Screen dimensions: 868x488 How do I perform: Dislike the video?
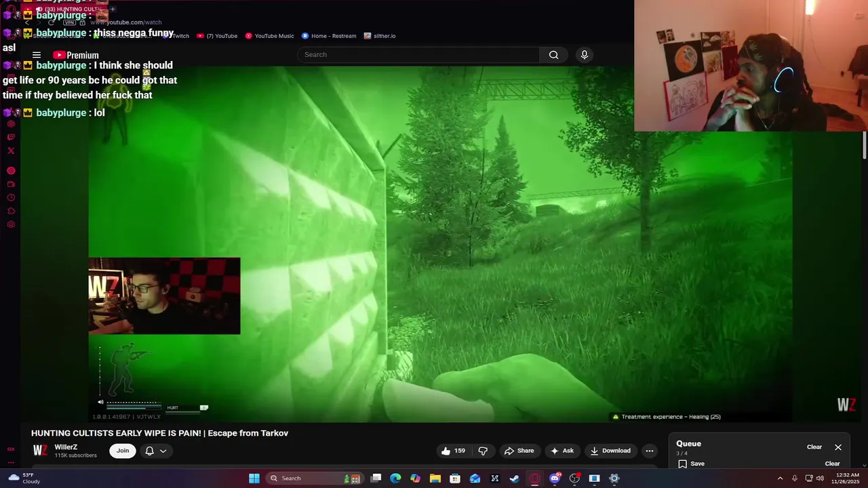coord(483,451)
